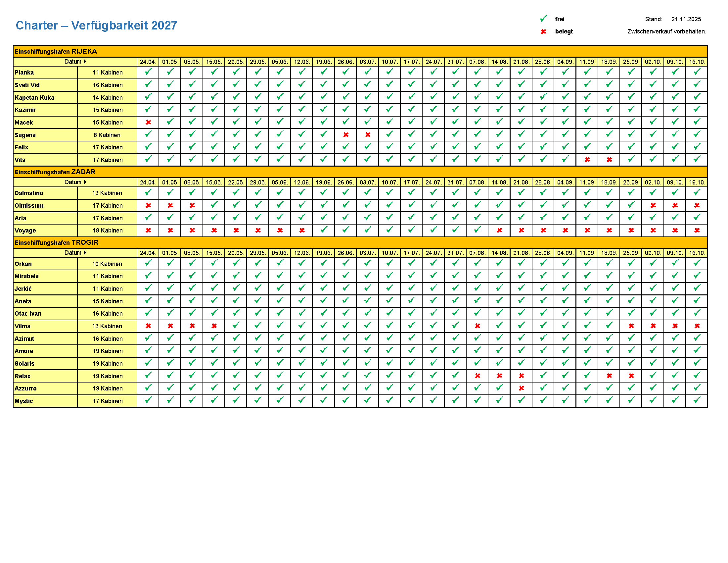Click the ship name 'Kapetan Kuka'
This screenshot has width=728, height=563.
point(34,98)
